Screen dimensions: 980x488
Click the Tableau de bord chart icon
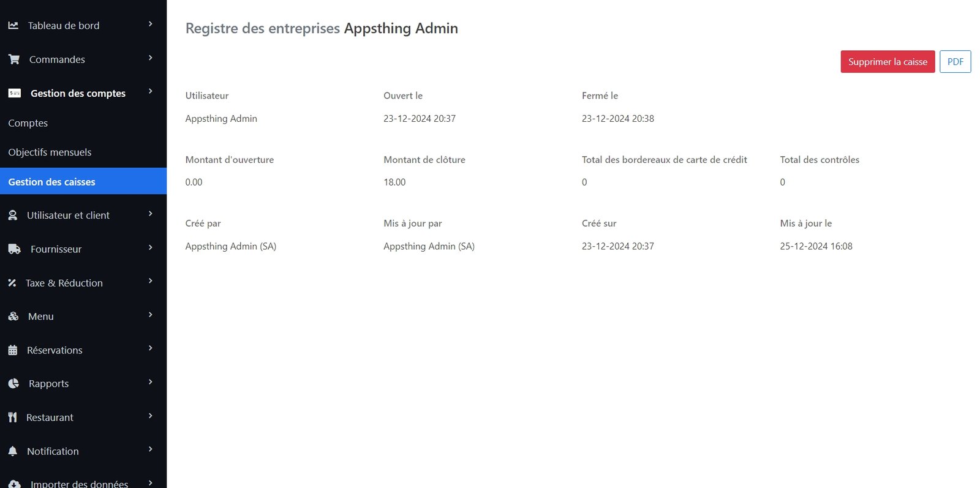(x=13, y=26)
